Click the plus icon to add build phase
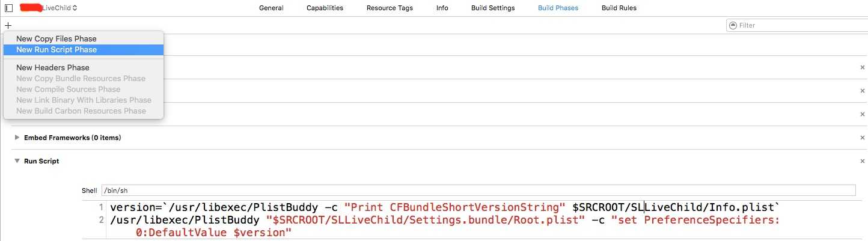 coord(8,25)
